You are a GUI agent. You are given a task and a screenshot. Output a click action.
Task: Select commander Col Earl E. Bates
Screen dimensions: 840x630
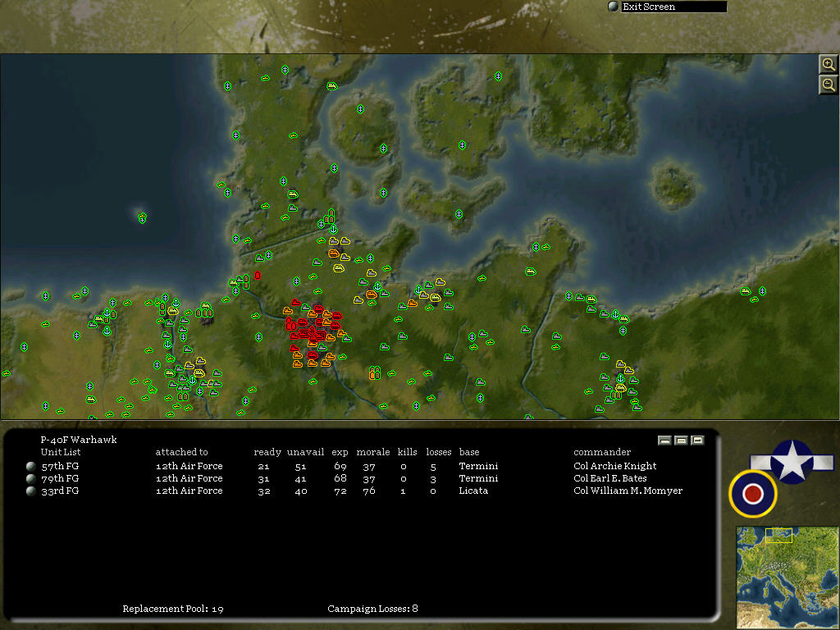[610, 478]
